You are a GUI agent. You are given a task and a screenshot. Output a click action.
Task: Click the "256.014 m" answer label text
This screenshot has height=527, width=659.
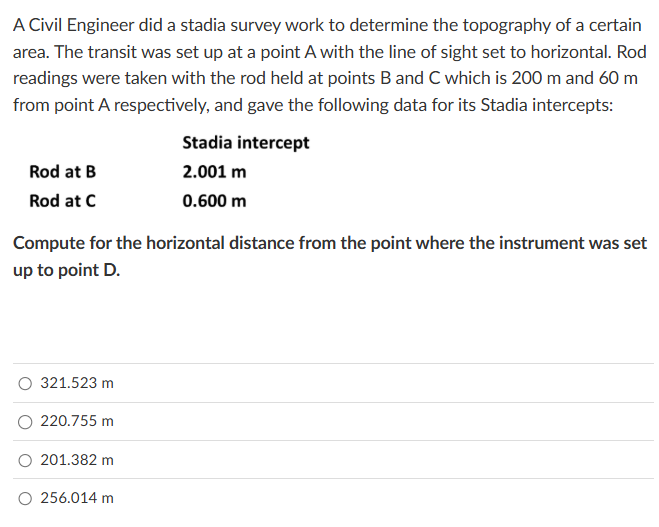click(x=77, y=497)
